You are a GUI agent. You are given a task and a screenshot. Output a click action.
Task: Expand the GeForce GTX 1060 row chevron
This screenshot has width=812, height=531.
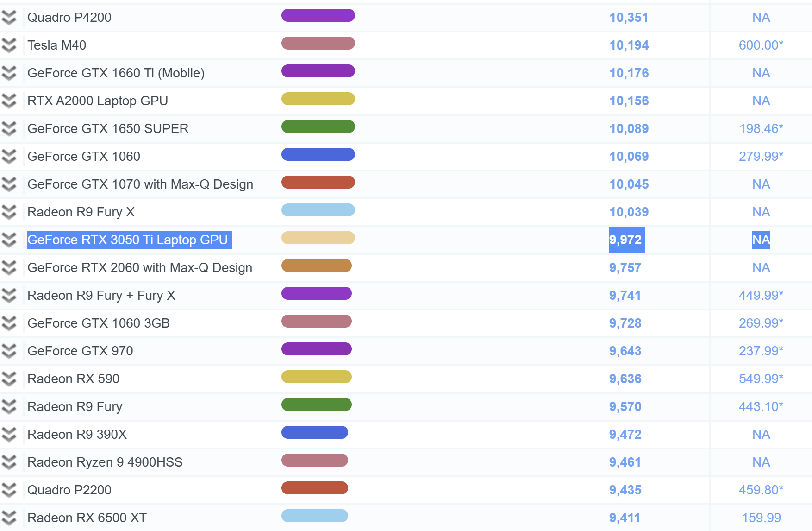click(9, 157)
